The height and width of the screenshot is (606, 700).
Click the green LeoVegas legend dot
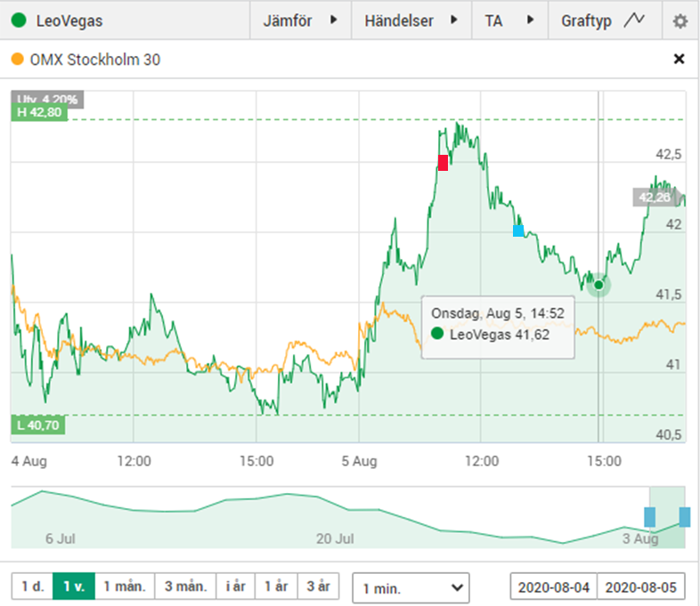19,20
